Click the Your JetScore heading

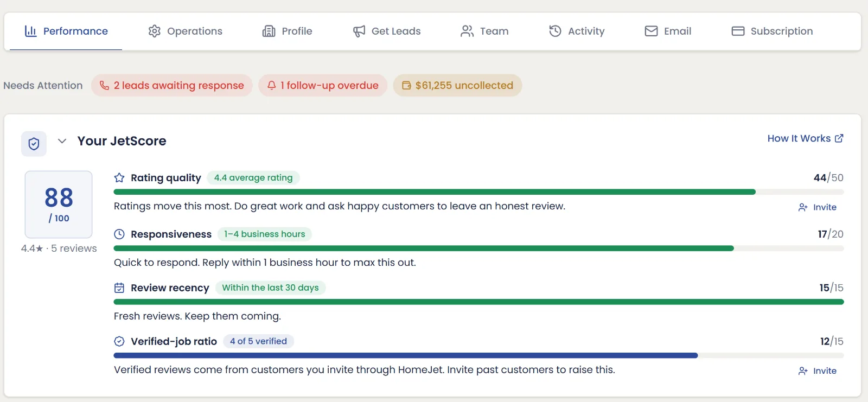tap(122, 141)
